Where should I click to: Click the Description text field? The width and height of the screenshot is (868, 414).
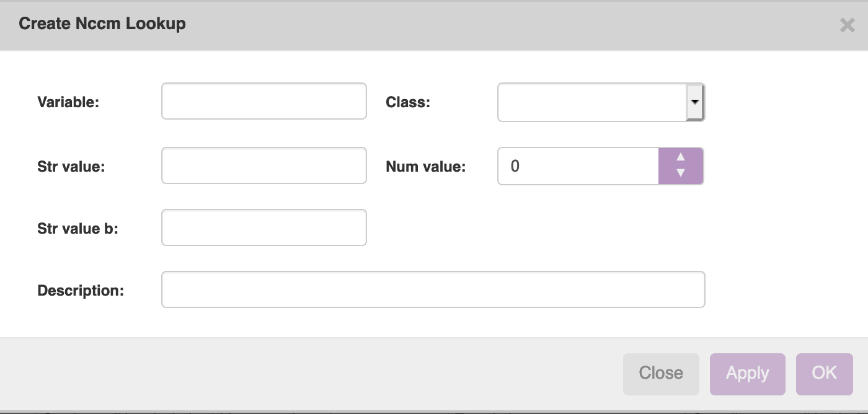[x=433, y=289]
